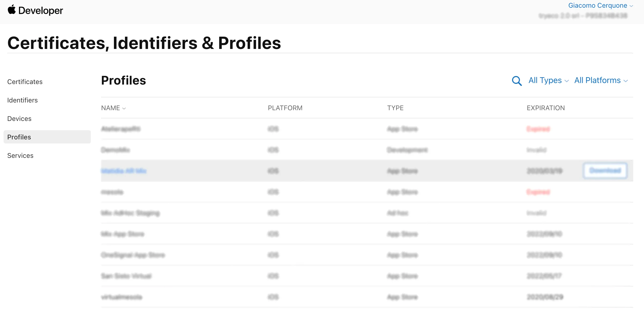This screenshot has height=329, width=644.
Task: Switch to the Services section
Action: [20, 155]
